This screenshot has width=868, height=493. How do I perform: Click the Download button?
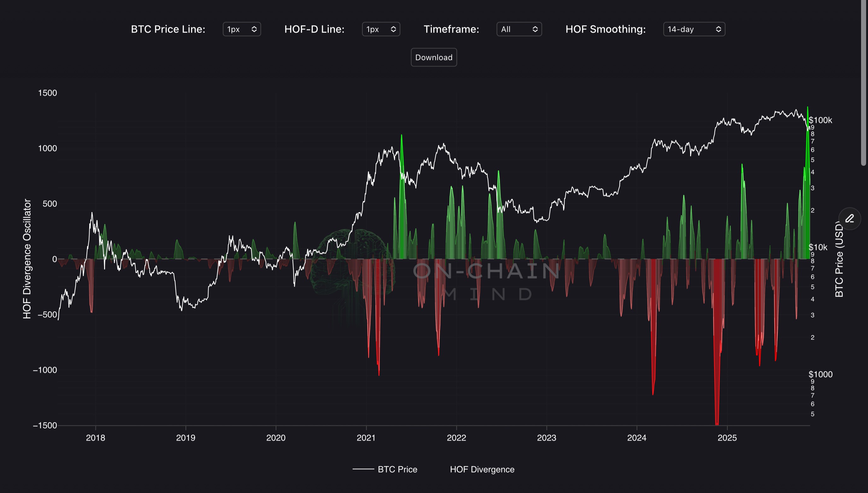(x=434, y=57)
